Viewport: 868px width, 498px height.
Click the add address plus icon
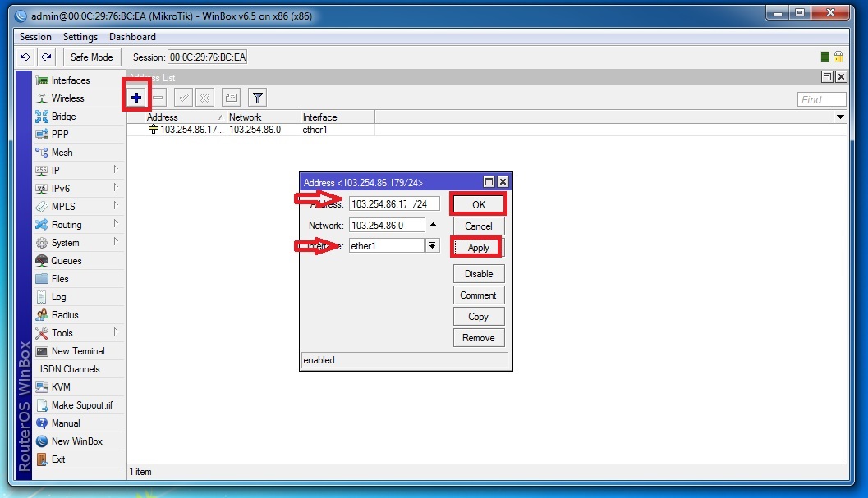(136, 98)
